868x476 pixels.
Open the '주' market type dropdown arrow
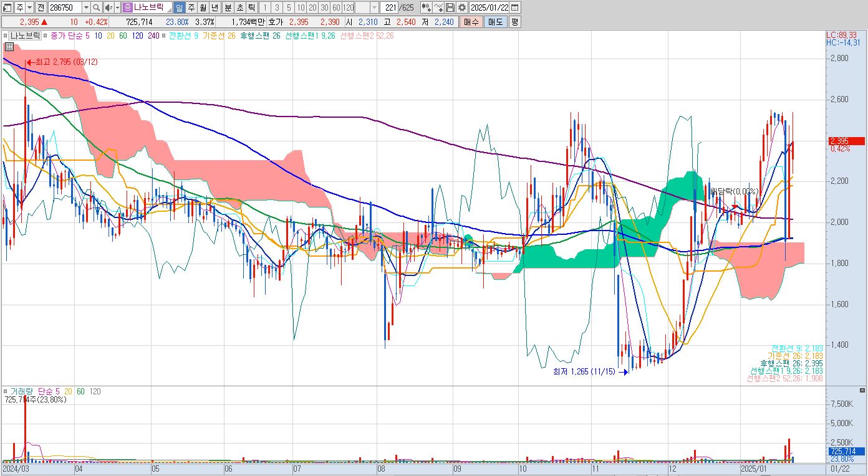(29, 7)
